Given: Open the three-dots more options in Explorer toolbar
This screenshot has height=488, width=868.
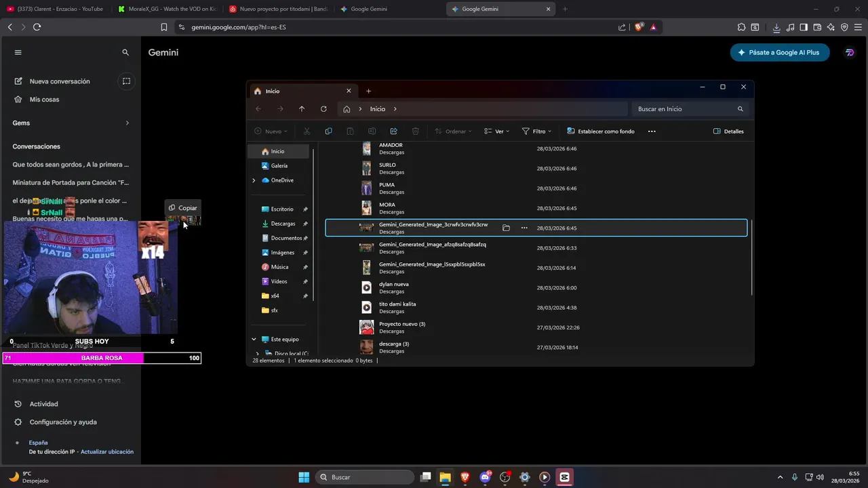Looking at the screenshot, I should [652, 131].
